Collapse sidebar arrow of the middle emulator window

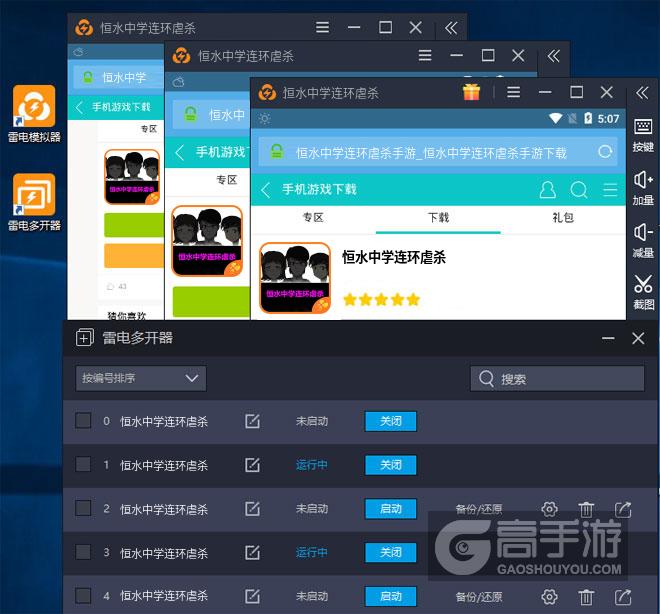coord(554,56)
